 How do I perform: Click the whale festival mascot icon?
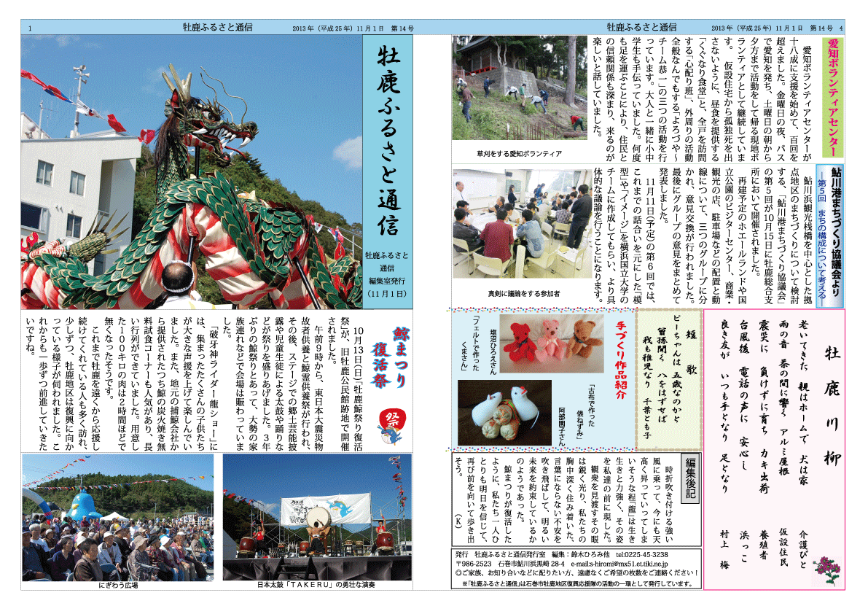click(x=394, y=427)
